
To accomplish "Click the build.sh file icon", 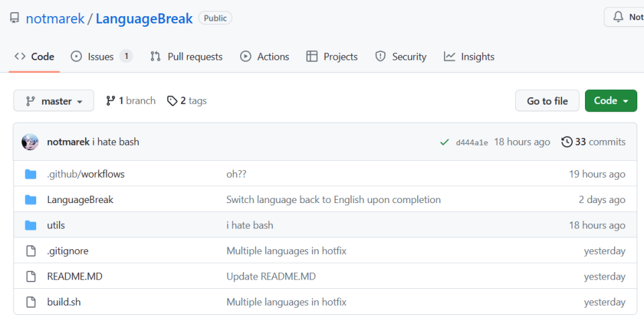I will [30, 302].
